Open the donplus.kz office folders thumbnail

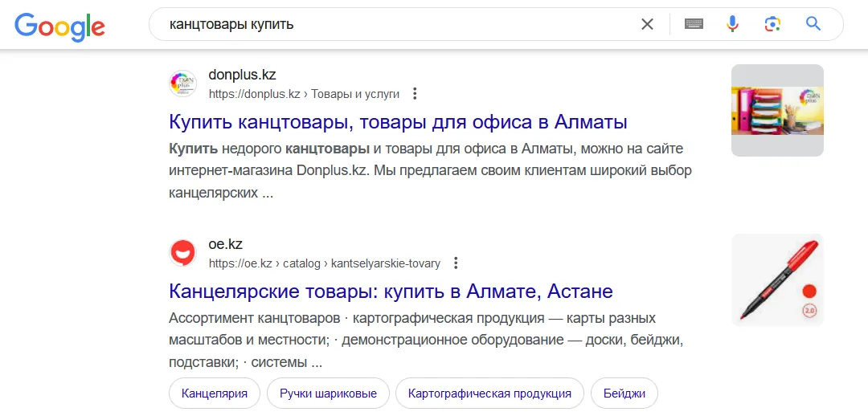(x=777, y=110)
